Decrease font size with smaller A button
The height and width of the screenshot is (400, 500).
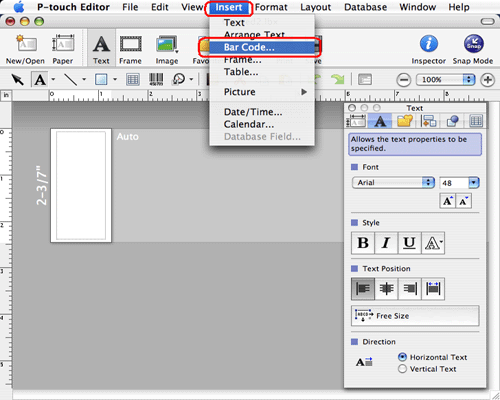(464, 201)
